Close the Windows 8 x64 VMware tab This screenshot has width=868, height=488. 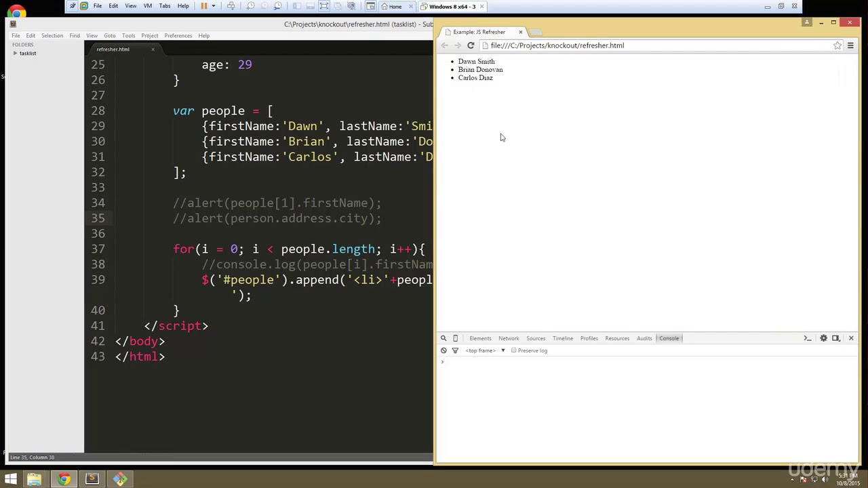(x=481, y=7)
